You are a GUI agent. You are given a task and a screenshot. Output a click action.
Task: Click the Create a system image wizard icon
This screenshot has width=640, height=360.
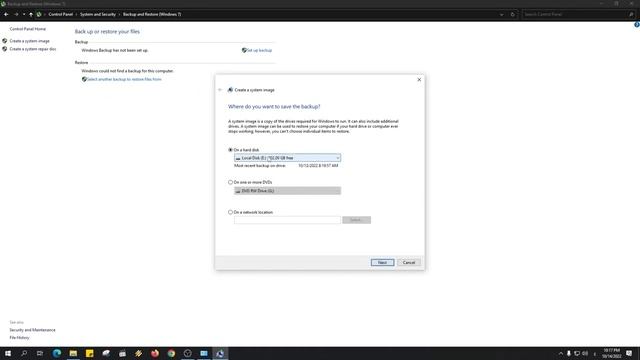230,90
